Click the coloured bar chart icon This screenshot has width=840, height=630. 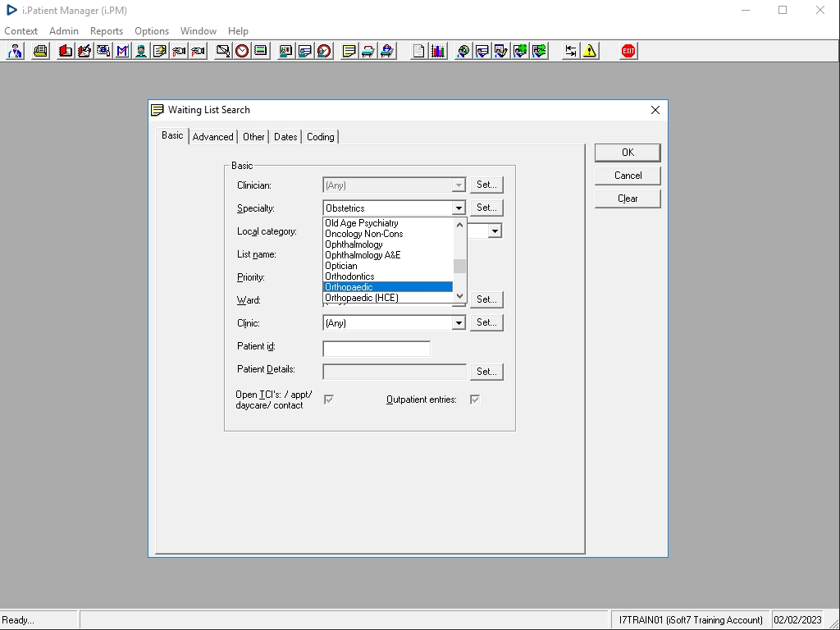[438, 51]
